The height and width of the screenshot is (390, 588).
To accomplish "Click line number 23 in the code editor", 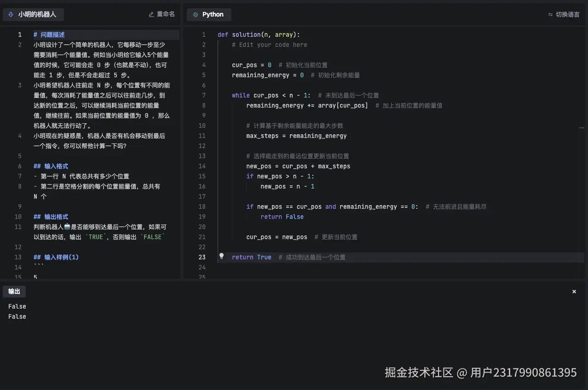I will pyautogui.click(x=202, y=257).
